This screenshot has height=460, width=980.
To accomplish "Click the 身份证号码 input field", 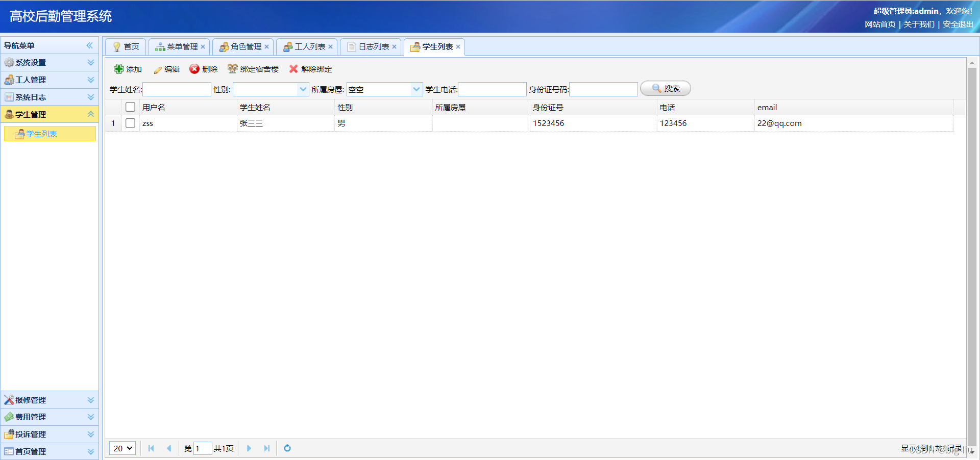I will (x=603, y=89).
